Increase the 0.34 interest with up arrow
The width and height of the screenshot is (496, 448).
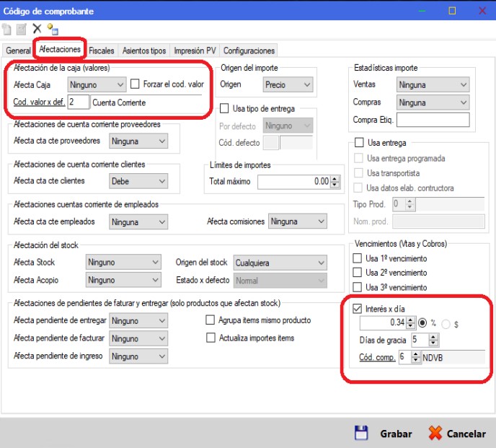coord(410,320)
